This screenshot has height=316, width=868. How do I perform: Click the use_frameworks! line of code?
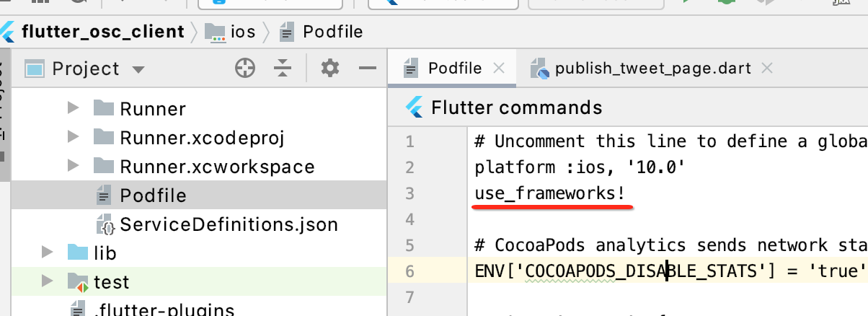(550, 193)
